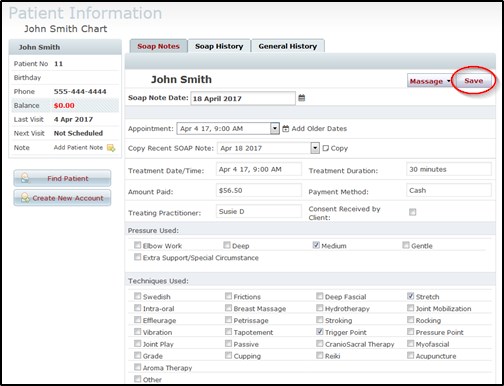Check the Vibration checkbox
This screenshot has width=504, height=386.
tap(137, 332)
